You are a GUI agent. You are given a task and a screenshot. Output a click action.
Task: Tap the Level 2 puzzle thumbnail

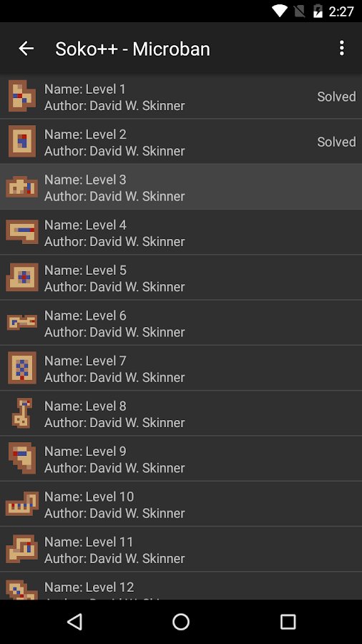point(21,141)
